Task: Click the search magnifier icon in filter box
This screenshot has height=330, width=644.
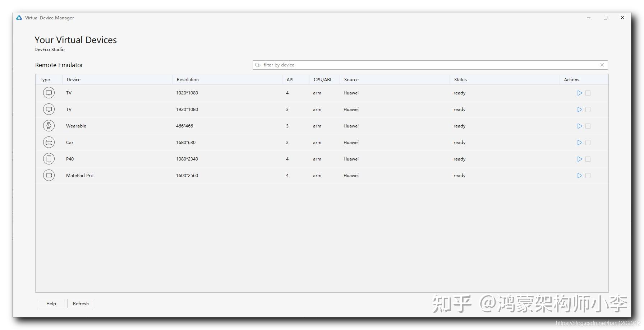Action: [x=258, y=65]
